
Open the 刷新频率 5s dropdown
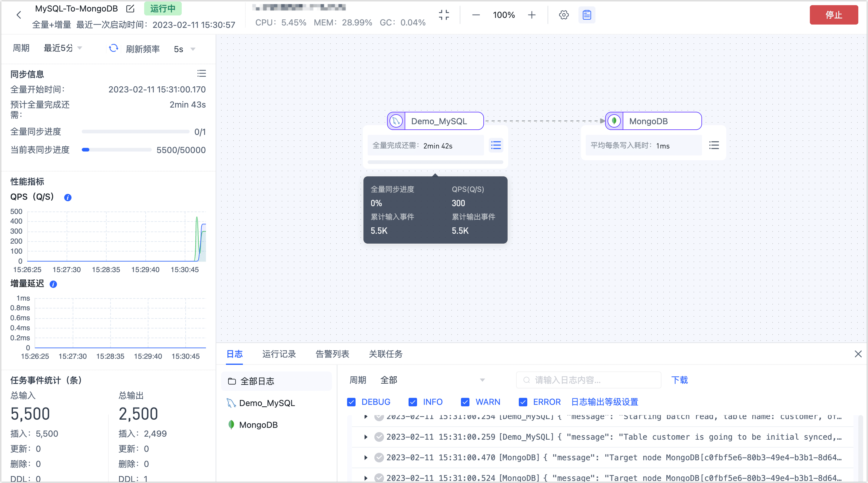(x=184, y=49)
